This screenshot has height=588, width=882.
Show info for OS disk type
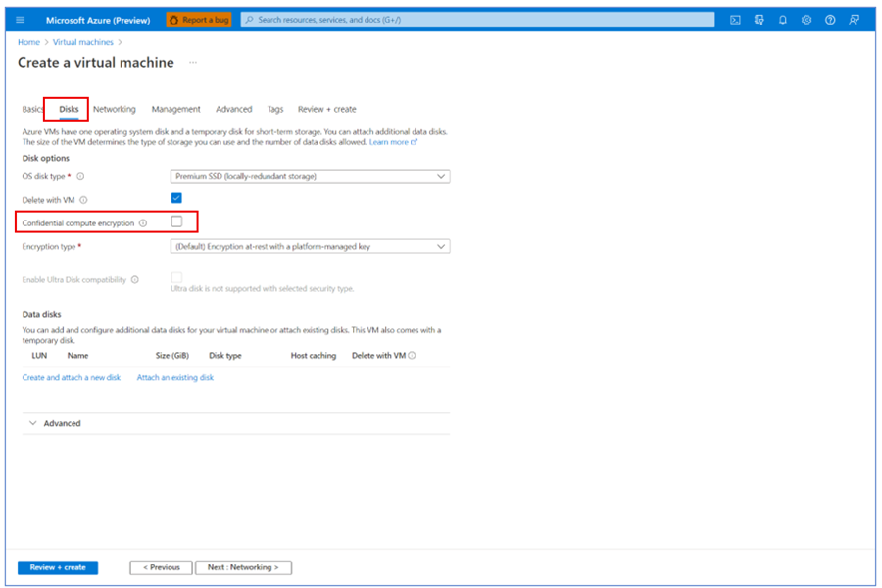click(80, 176)
